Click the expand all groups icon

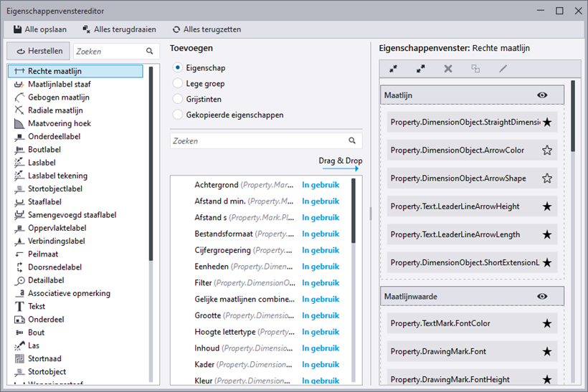(420, 69)
